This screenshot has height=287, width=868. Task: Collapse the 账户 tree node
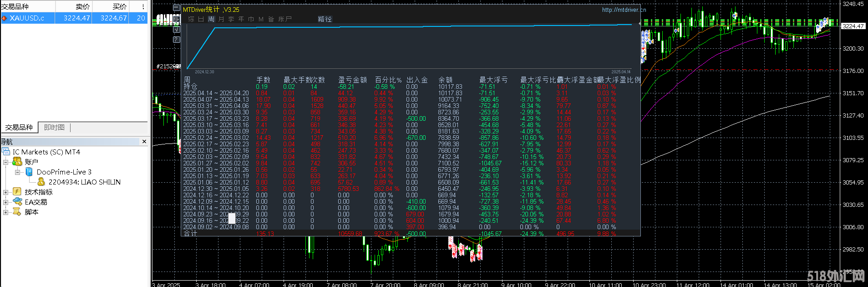coord(6,162)
